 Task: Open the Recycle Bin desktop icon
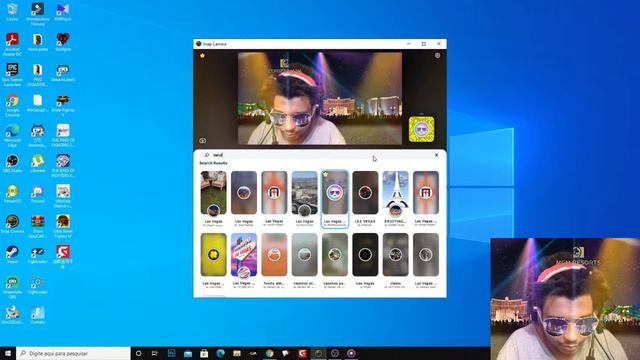pos(12,12)
